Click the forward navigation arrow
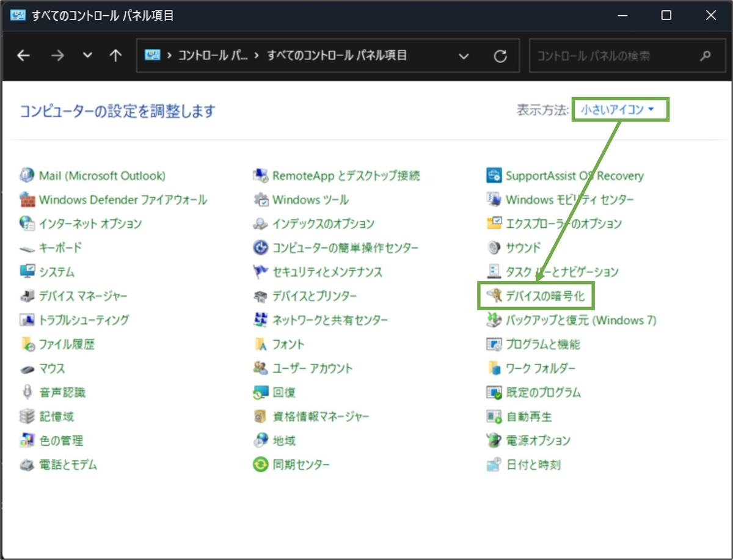Image resolution: width=733 pixels, height=560 pixels. coord(57,56)
